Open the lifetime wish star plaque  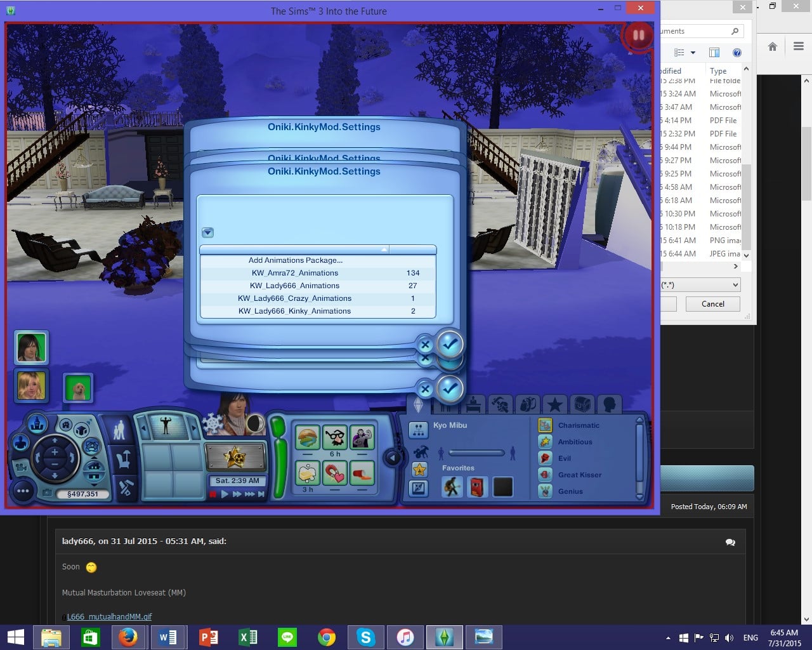tap(236, 457)
